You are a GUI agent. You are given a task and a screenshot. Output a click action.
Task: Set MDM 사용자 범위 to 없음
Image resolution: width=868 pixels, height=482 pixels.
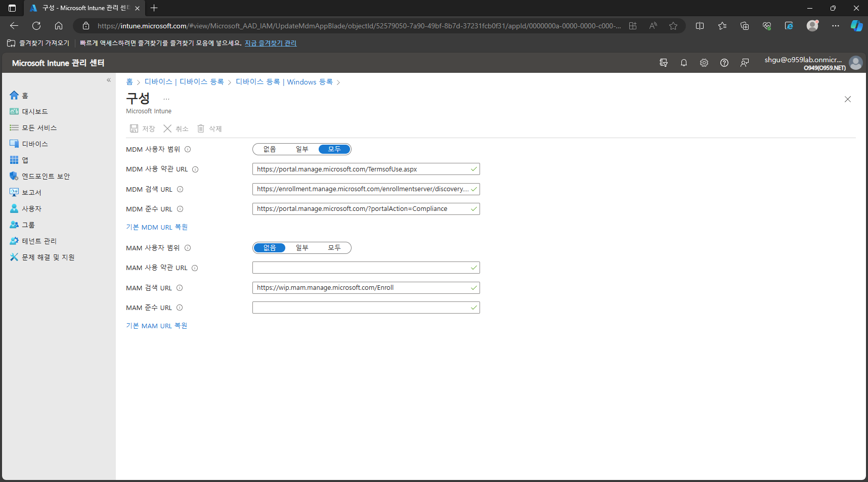(x=270, y=149)
